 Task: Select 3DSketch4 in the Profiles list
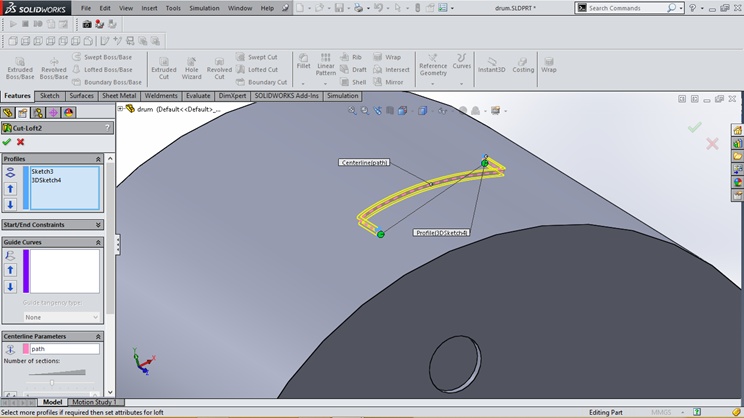coord(47,180)
